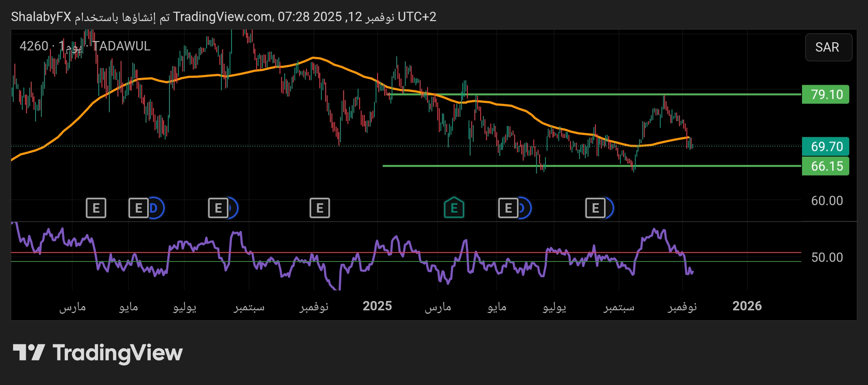Select the 69.70 current price label

click(825, 147)
